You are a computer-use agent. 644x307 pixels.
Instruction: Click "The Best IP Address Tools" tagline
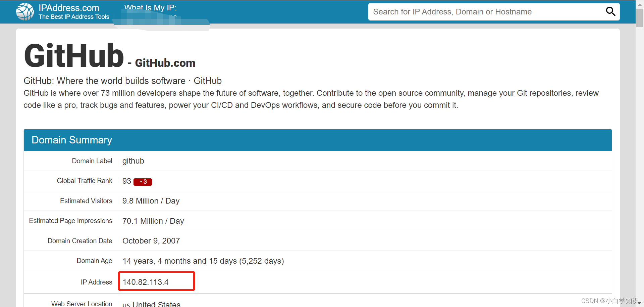click(x=74, y=17)
